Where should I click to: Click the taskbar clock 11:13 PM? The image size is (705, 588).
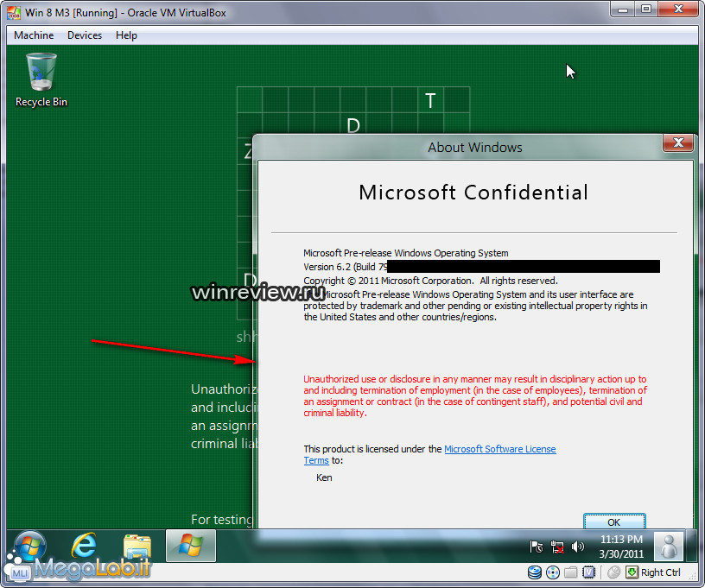[x=621, y=547]
